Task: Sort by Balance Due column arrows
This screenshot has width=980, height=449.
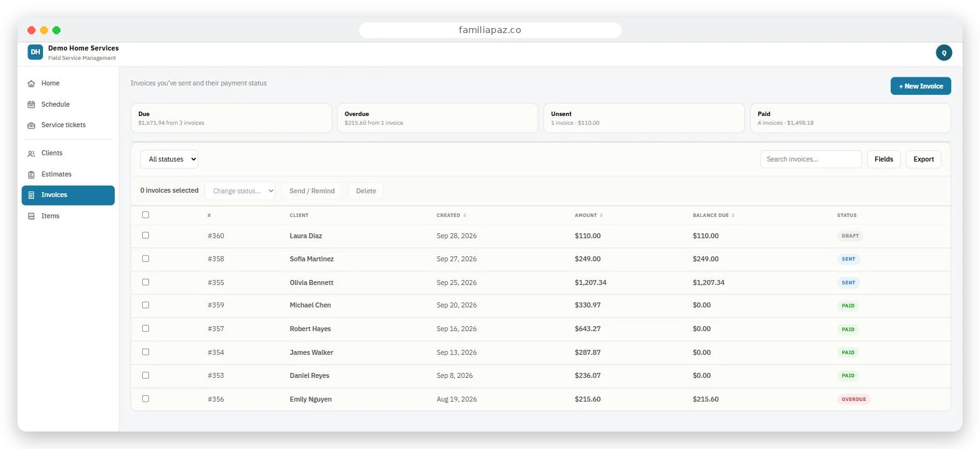Action: (733, 215)
